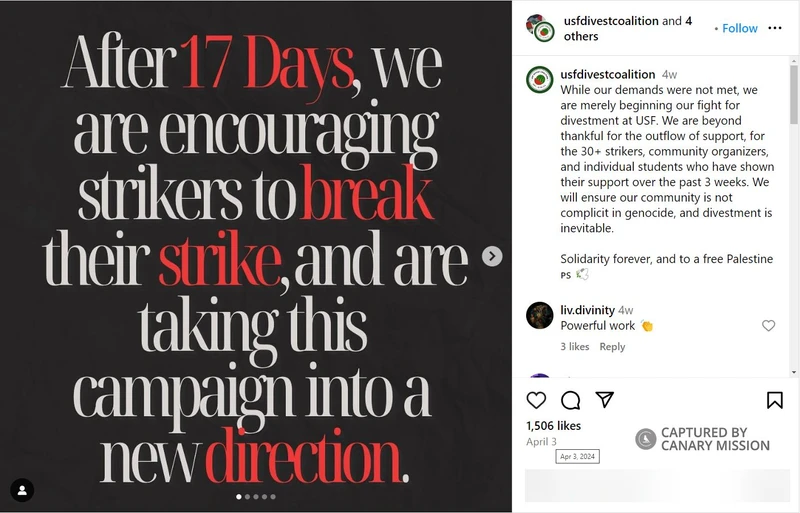Open liv.divinity's profile avatar
The width and height of the screenshot is (800, 513).
(x=540, y=316)
